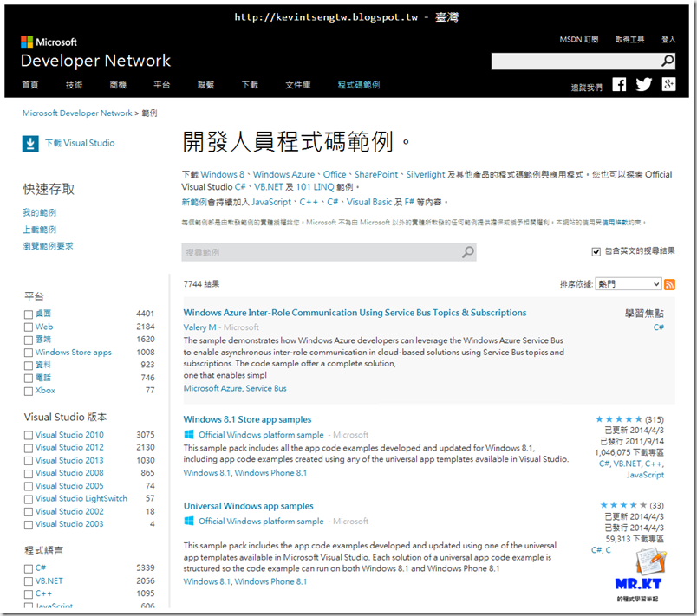This screenshot has height=616, width=697.
Task: Open the orange RSS feed icon
Action: click(x=669, y=284)
